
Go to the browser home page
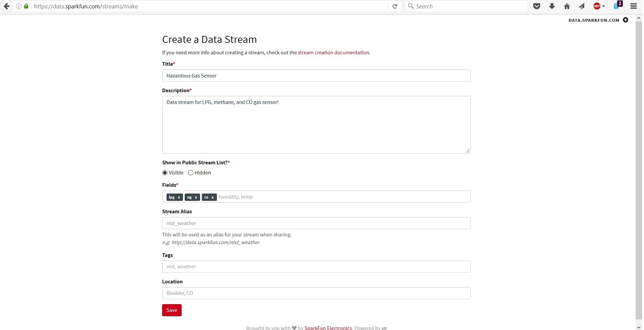(x=567, y=6)
